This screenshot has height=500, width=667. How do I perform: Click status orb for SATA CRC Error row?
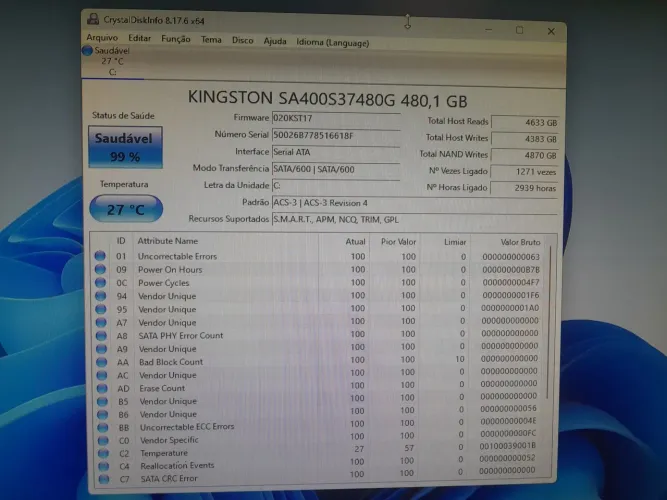click(104, 479)
